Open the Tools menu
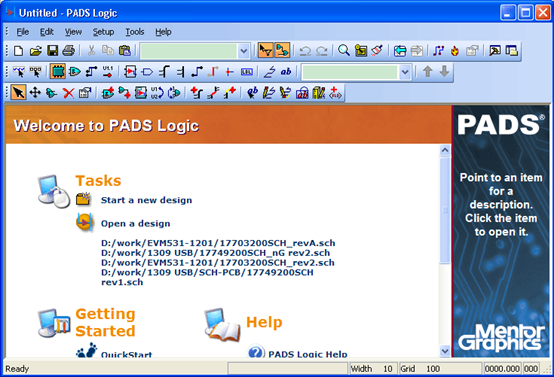The width and height of the screenshot is (554, 377). coord(135,32)
